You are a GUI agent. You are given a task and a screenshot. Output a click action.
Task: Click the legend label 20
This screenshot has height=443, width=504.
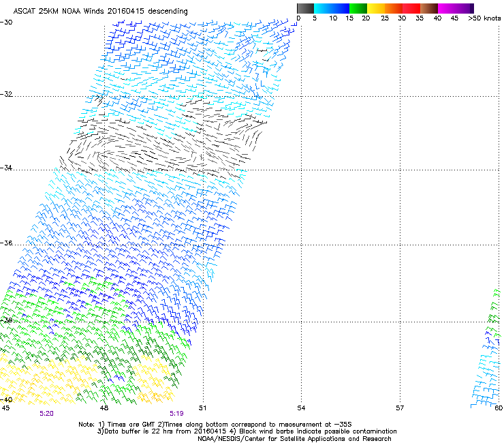click(x=366, y=18)
